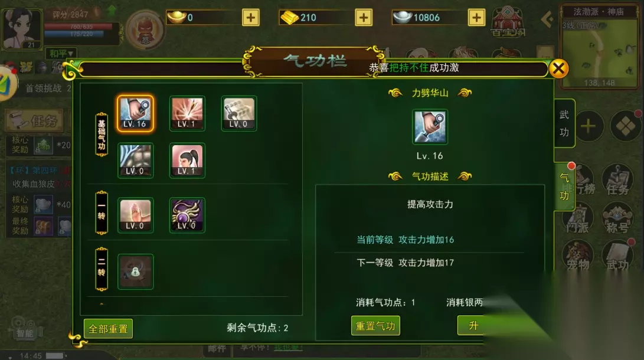The width and height of the screenshot is (644, 360).
Task: Switch to the 武功 tab
Action: (564, 123)
